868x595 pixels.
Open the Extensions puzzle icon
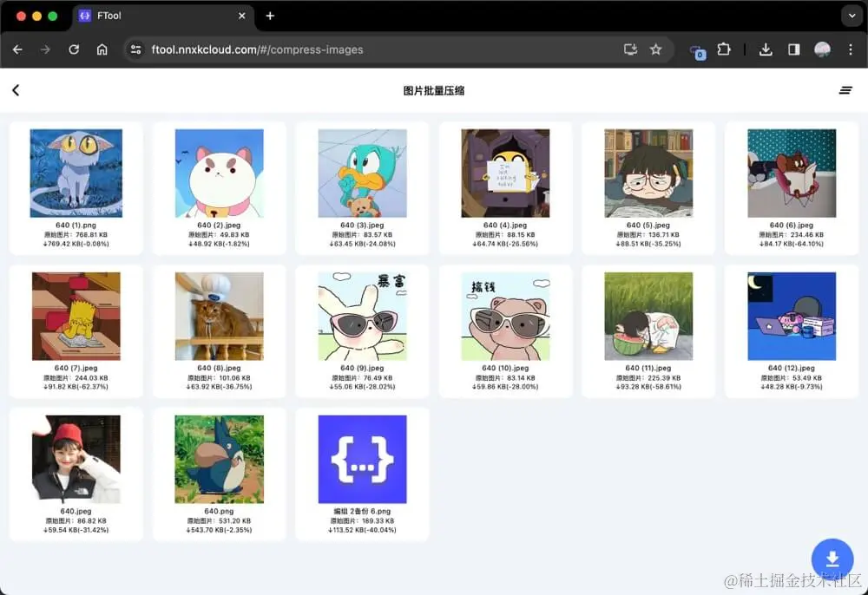tap(724, 49)
